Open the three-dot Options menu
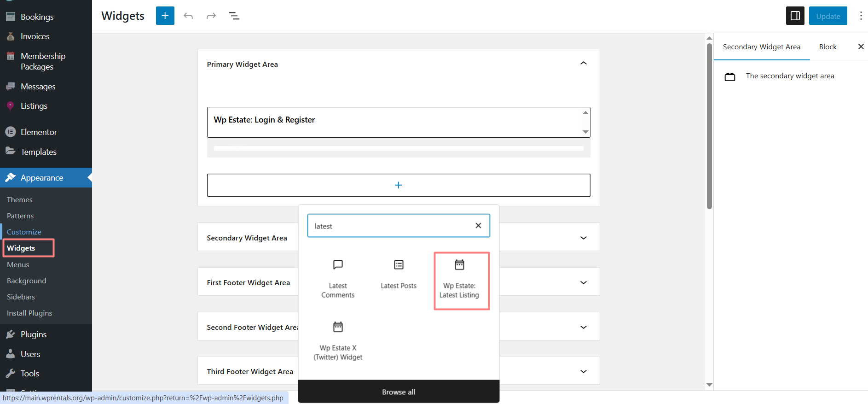This screenshot has width=868, height=404. (861, 16)
